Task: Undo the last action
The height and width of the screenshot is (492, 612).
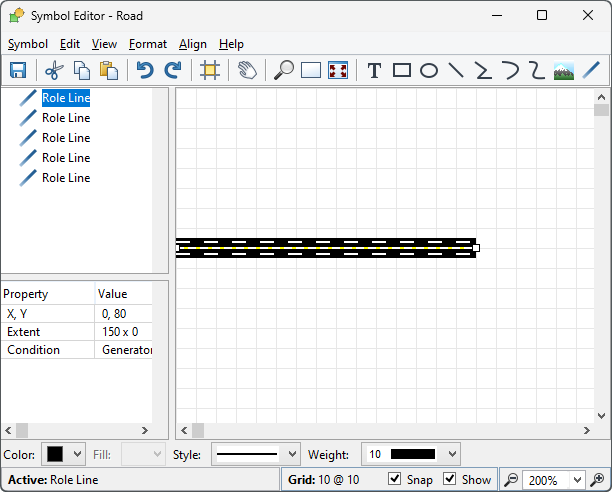Action: [145, 71]
